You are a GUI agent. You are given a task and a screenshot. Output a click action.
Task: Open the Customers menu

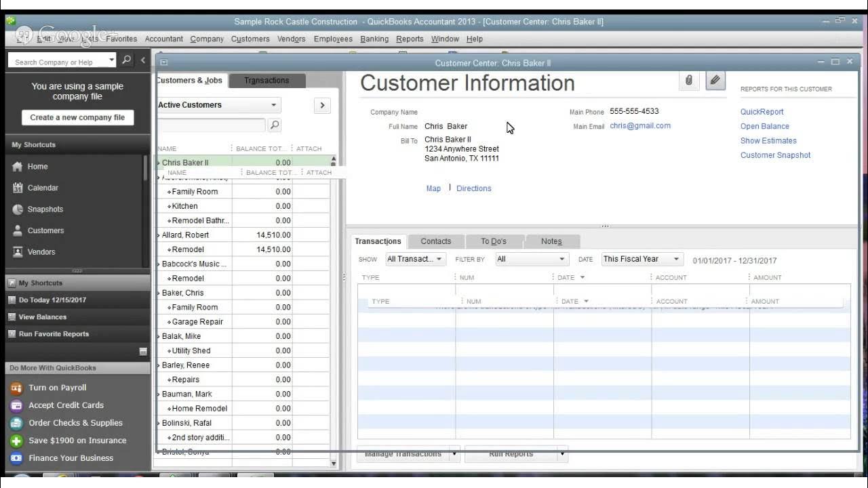click(250, 39)
